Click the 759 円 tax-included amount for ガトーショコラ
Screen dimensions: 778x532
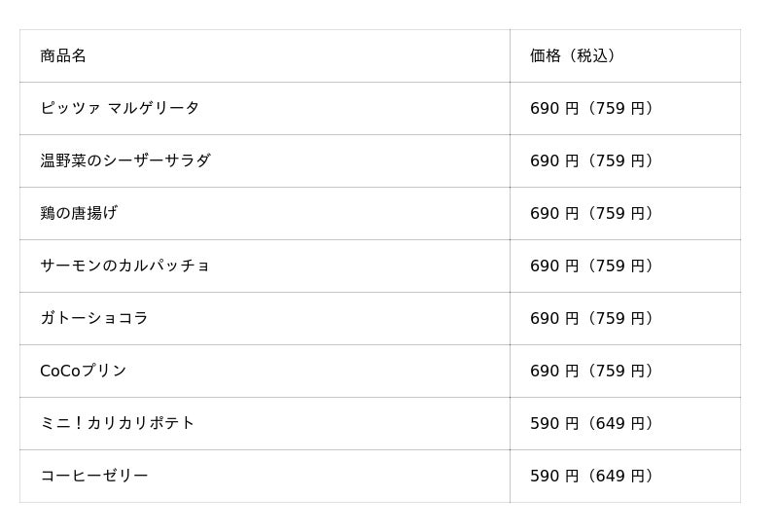click(621, 319)
